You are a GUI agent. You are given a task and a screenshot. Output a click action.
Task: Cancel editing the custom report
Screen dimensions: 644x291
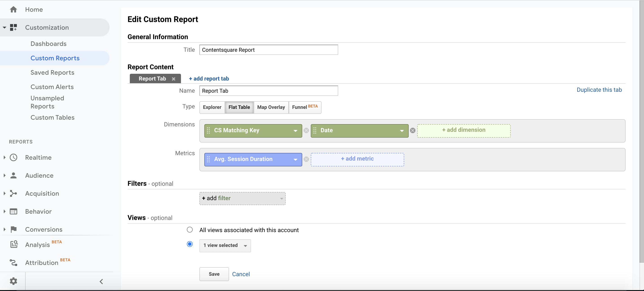(241, 274)
